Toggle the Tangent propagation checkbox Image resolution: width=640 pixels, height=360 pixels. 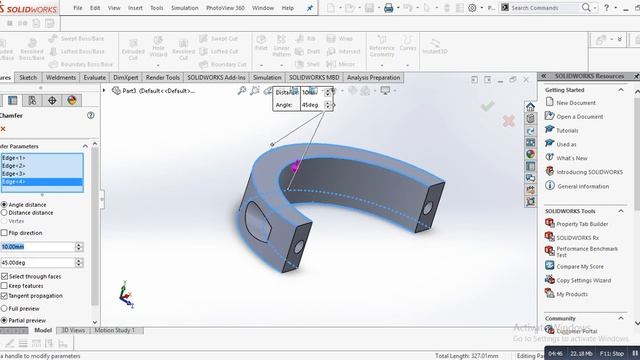click(x=4, y=296)
